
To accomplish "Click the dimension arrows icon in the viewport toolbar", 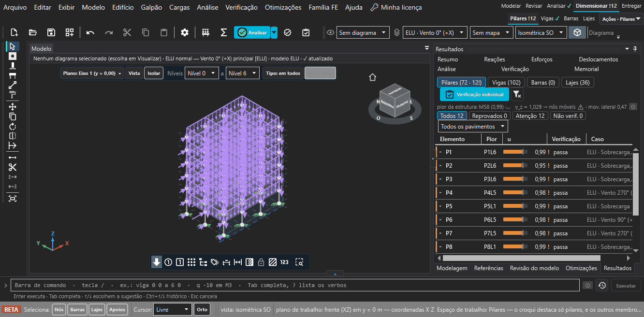I will pyautogui.click(x=238, y=262).
